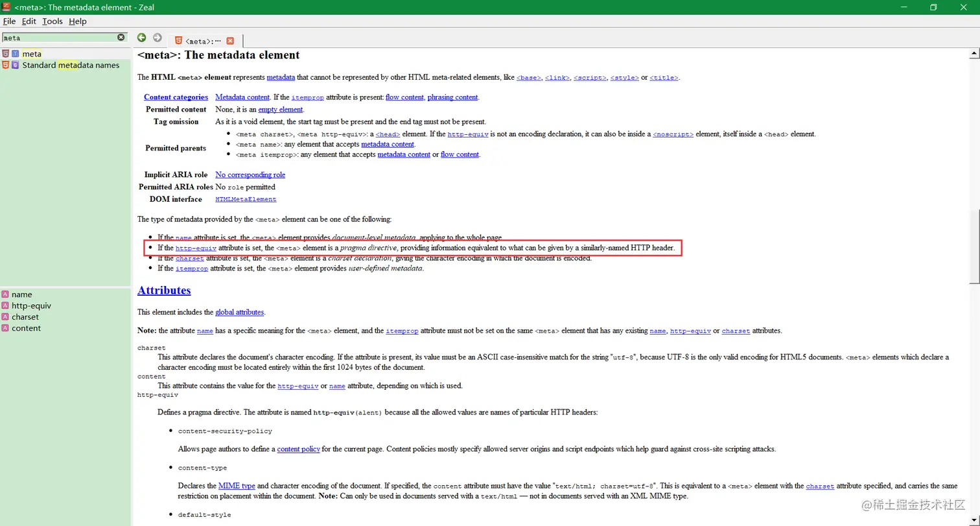This screenshot has width=980, height=526.
Task: Open the Tools menu
Action: (x=52, y=21)
